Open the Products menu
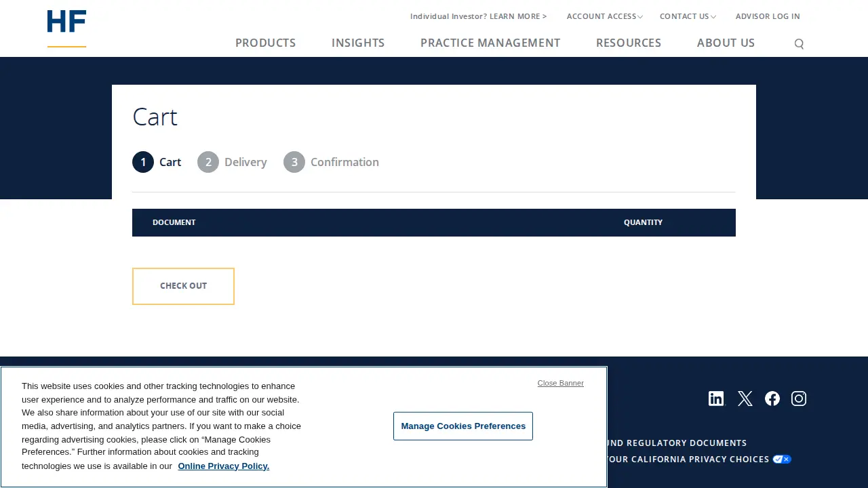The height and width of the screenshot is (488, 868). point(266,43)
